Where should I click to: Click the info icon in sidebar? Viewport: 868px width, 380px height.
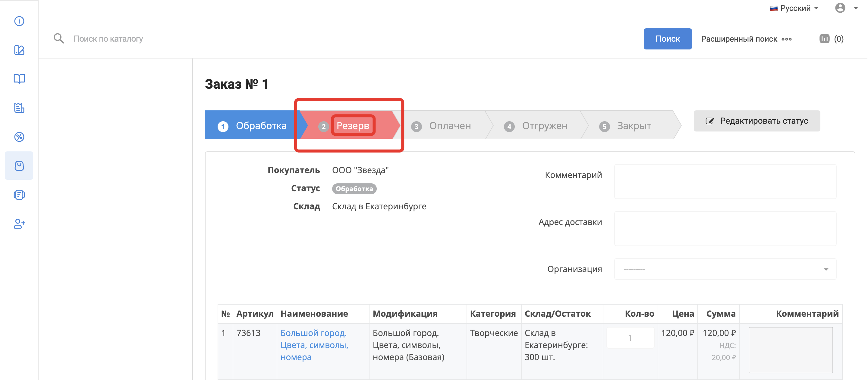click(19, 21)
